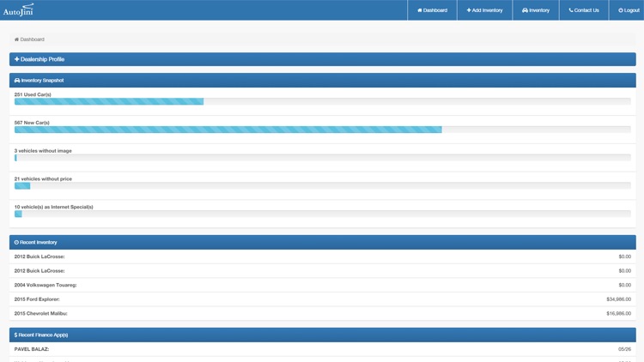Viewport: 644px width, 362px height.
Task: Click the plus icon on Dealership Profile
Action: [x=17, y=59]
